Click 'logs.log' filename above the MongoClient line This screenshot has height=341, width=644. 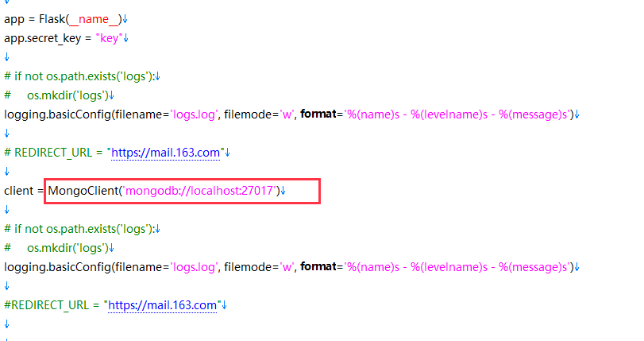point(195,114)
